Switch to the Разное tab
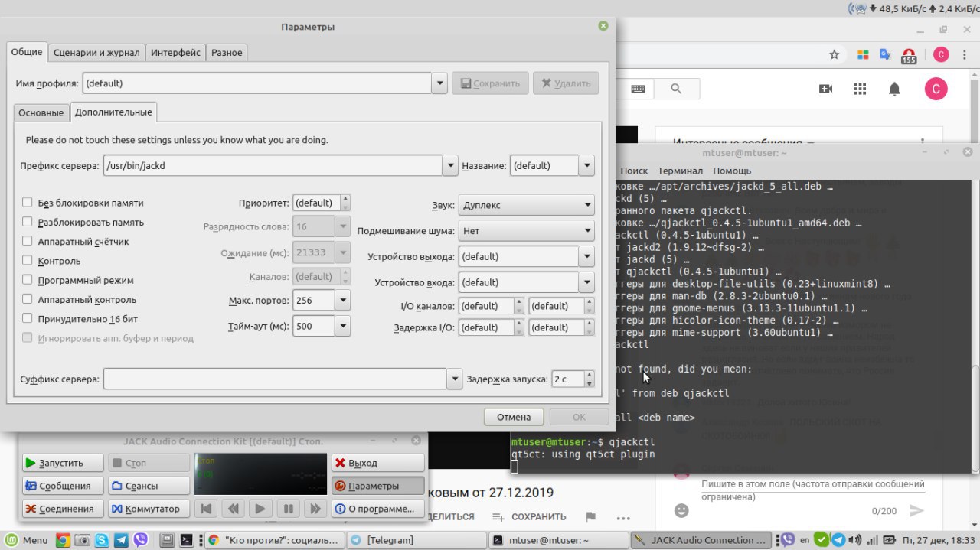980x550 pixels. (227, 53)
